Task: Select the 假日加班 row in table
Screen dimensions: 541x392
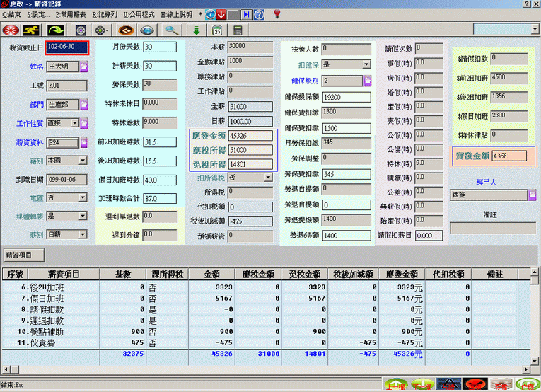Action: coord(266,298)
